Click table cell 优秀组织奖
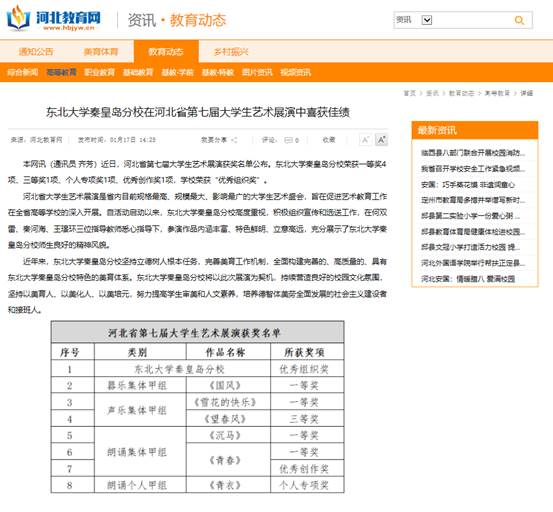The image size is (553, 512). (x=307, y=369)
